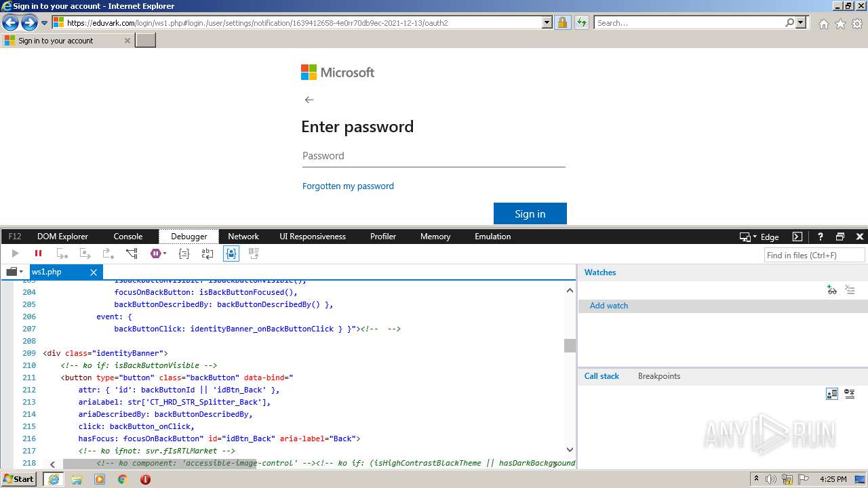Open the exception behavior dropdown (purple pause)
Screen dimensions: 868x488
(x=158, y=253)
